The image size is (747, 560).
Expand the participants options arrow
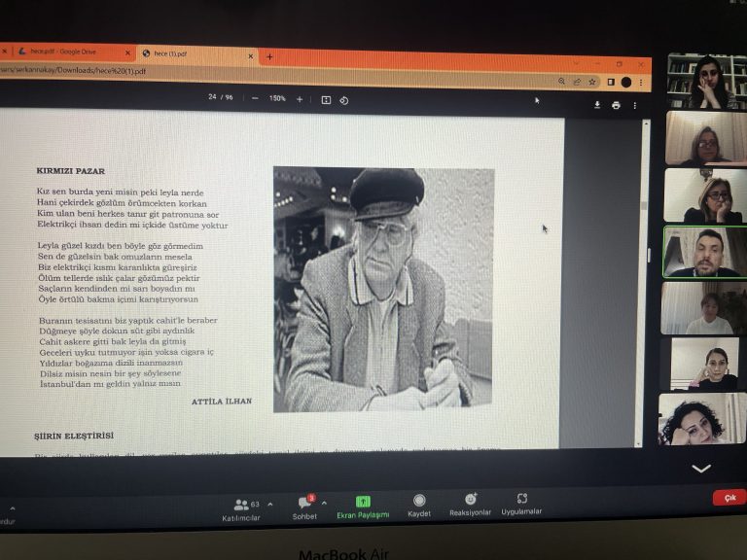[x=270, y=505]
